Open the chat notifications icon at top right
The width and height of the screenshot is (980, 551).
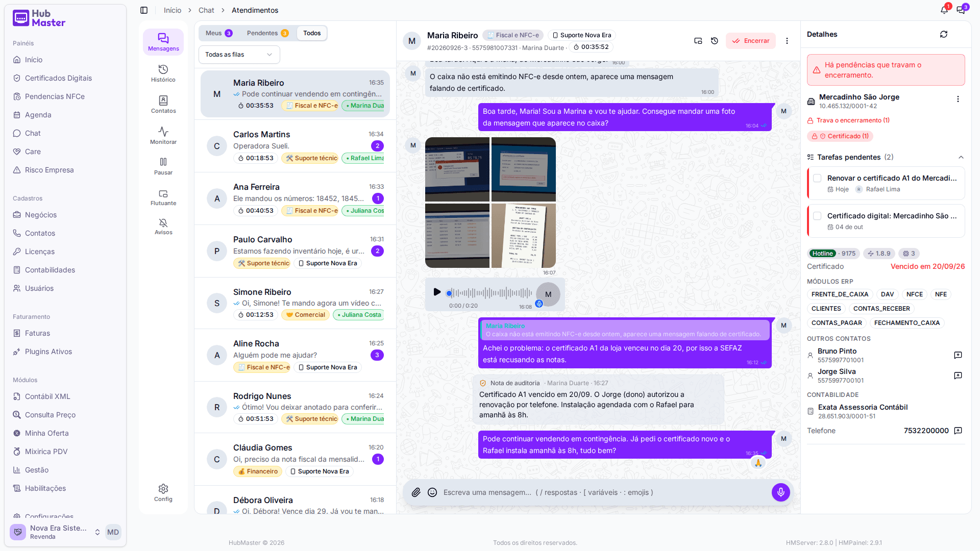[x=961, y=10]
